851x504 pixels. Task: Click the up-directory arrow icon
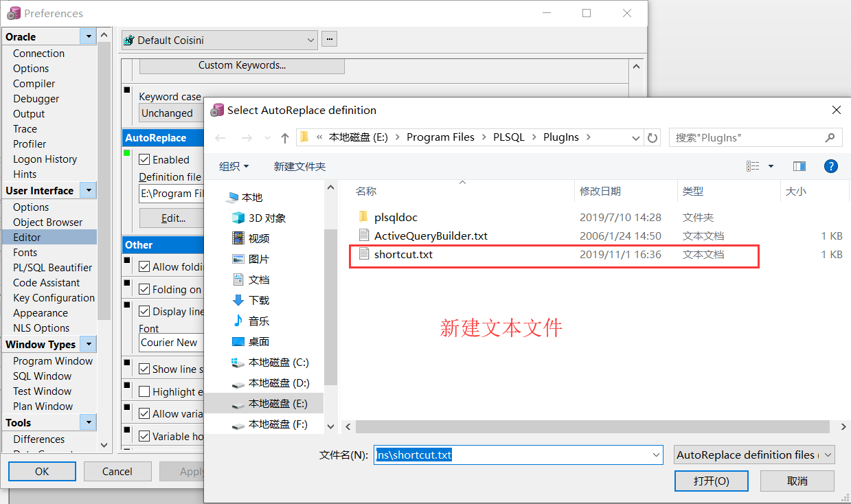[x=285, y=137]
